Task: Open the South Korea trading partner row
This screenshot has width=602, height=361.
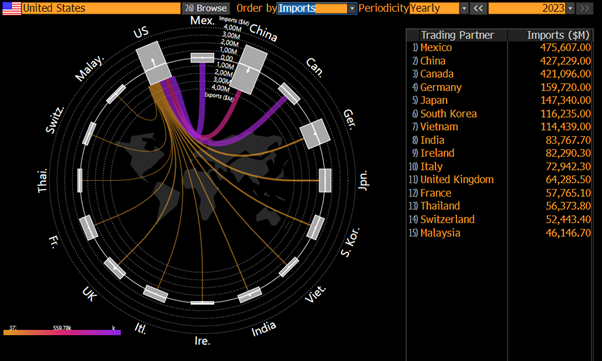Action: tap(500, 114)
